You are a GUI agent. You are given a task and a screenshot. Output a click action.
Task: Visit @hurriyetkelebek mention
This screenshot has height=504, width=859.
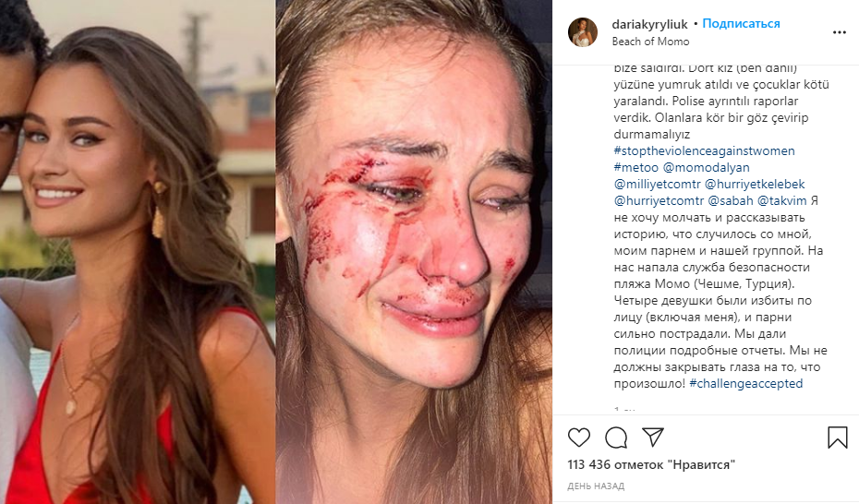[x=755, y=185]
